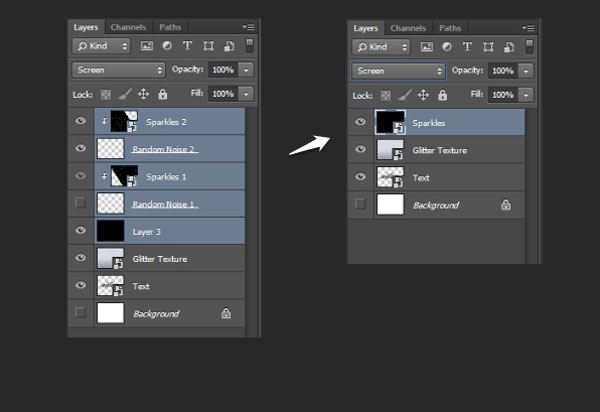Filter pixel layers in left Layers panel

click(147, 46)
